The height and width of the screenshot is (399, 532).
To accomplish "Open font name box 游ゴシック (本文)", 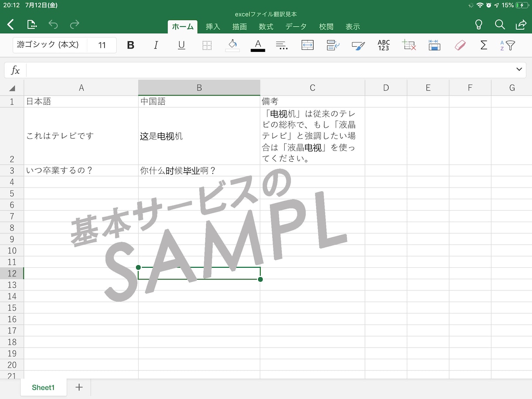I will 50,45.
